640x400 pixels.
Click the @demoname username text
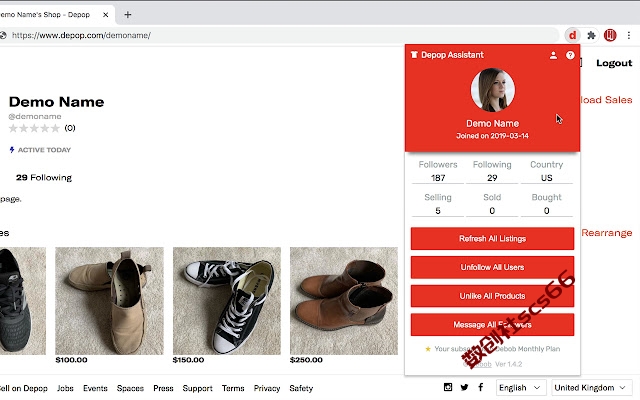coord(35,116)
